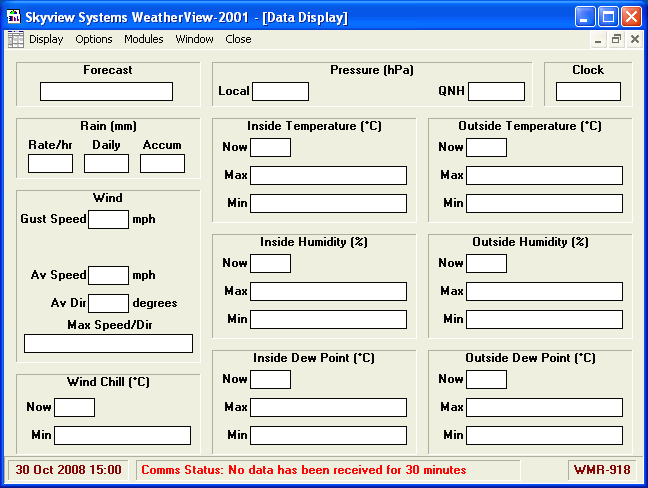The image size is (648, 488).
Task: Click Outside Temperature Max field
Action: pos(544,176)
